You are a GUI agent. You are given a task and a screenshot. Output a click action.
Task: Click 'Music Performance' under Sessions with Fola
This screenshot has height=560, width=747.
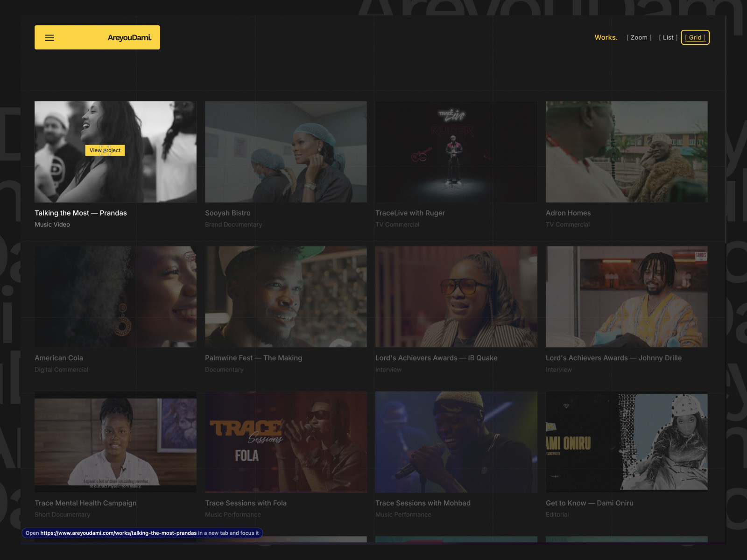[x=233, y=515]
